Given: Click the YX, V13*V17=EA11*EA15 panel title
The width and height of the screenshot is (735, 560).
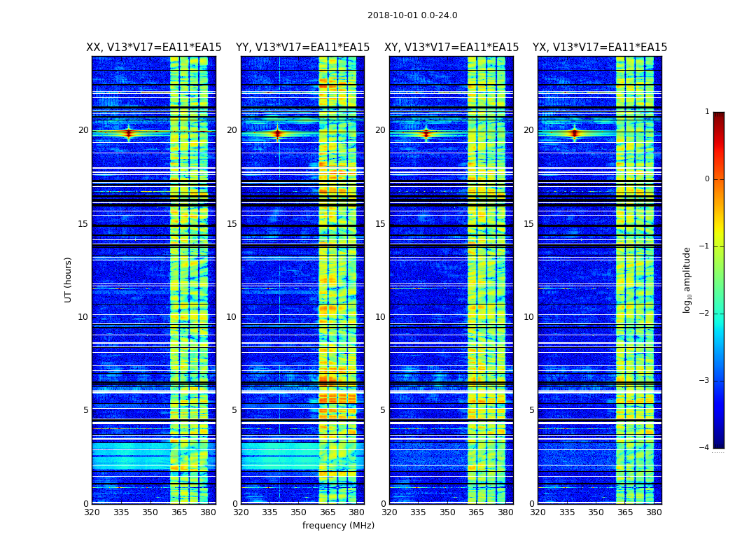Looking at the screenshot, I should point(600,48).
